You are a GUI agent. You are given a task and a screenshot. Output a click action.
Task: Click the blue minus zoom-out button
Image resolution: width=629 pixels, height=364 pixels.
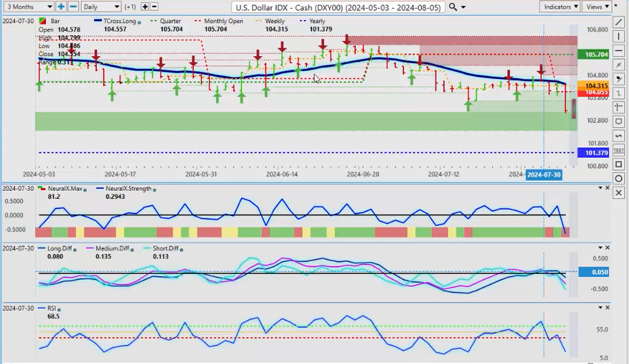[74, 6]
